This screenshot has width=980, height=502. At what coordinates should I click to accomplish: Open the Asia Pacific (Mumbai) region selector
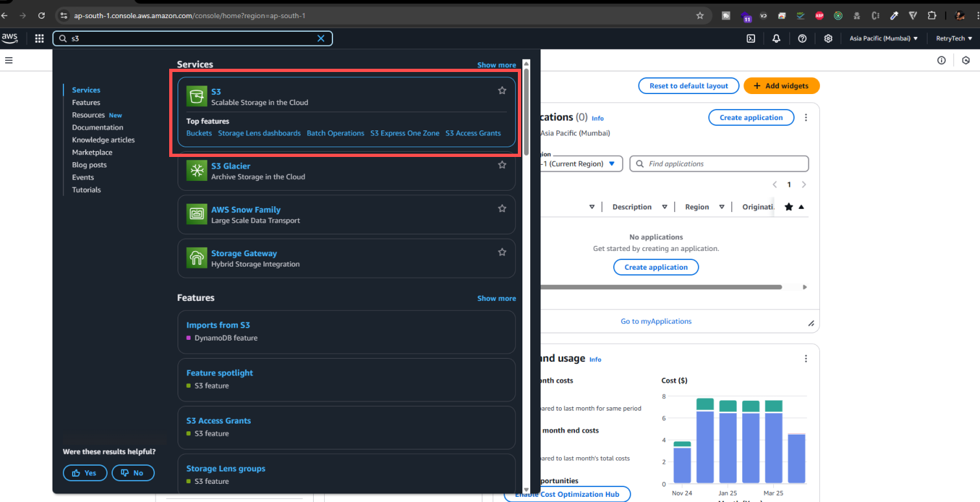tap(883, 38)
